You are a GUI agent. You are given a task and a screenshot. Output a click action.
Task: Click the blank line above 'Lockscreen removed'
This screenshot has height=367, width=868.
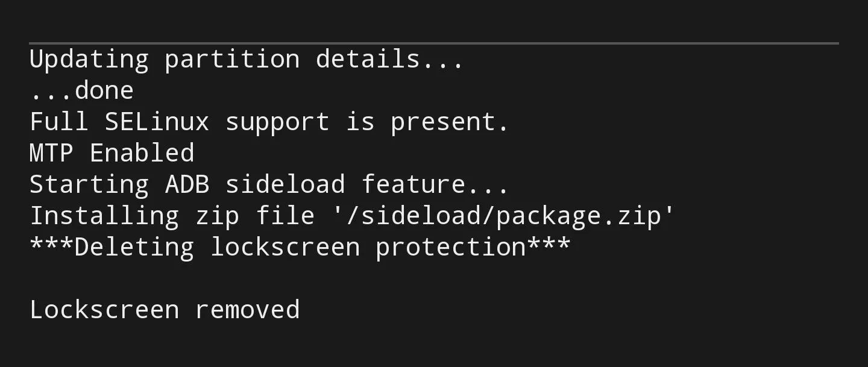(434, 278)
